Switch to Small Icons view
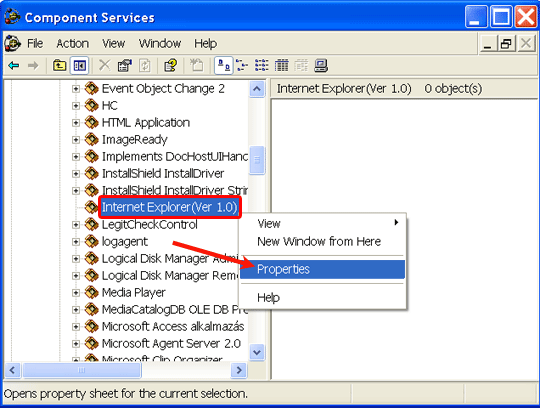 point(242,65)
